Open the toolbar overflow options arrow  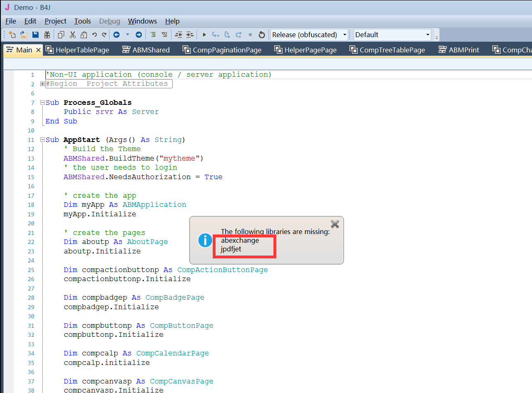(437, 37)
